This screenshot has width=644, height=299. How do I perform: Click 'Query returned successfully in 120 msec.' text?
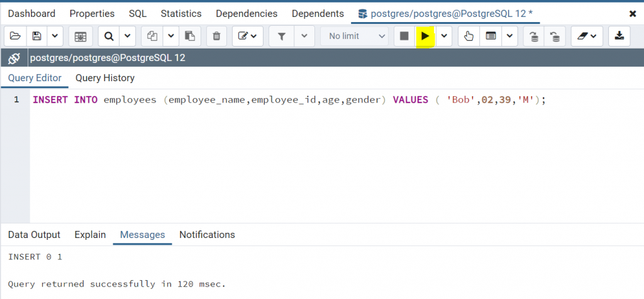coord(117,284)
